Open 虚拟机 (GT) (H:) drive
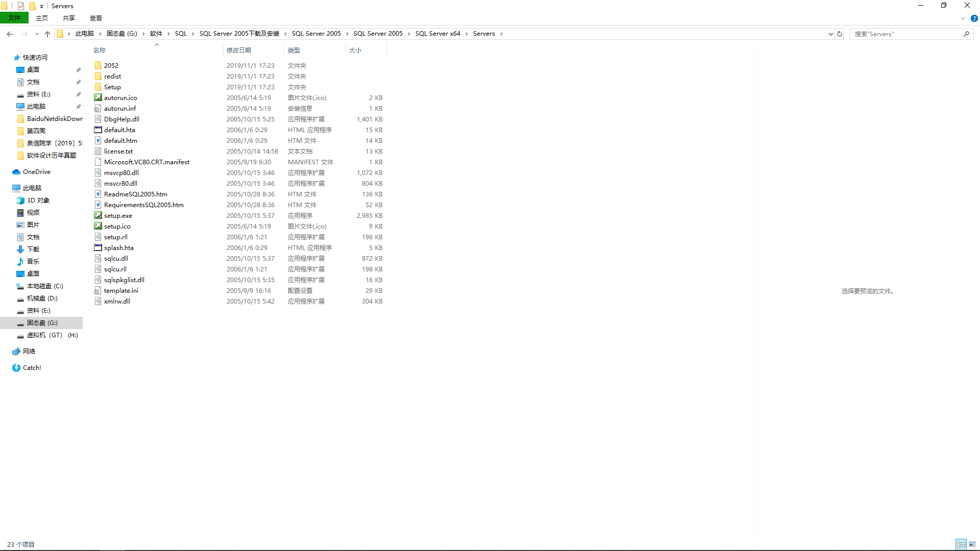Screen dimensions: 980x551 point(52,335)
